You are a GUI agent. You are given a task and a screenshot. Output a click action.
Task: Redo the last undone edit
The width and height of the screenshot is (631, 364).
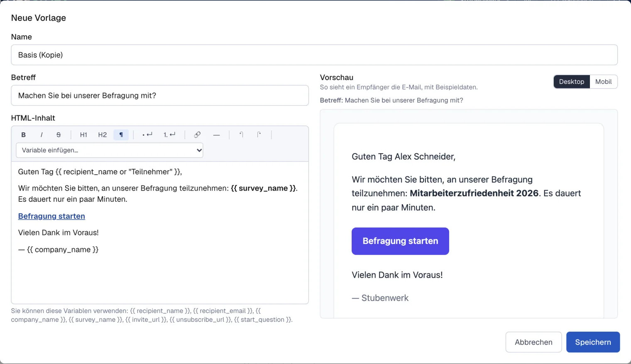(259, 135)
